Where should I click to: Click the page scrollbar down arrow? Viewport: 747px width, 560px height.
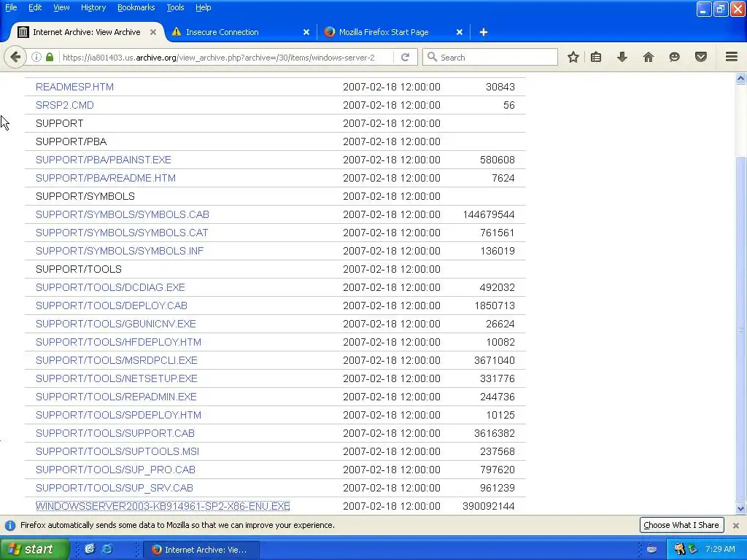pos(741,508)
